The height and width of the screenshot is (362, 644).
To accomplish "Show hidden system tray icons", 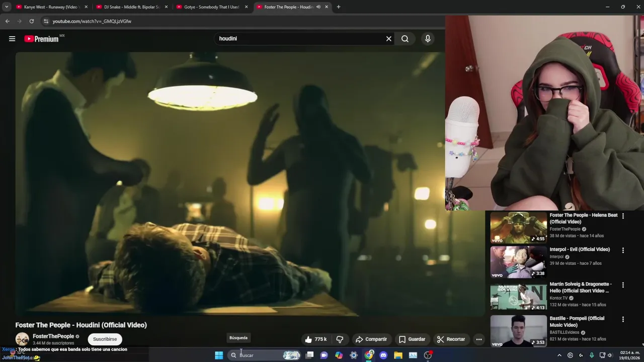I will [559, 355].
